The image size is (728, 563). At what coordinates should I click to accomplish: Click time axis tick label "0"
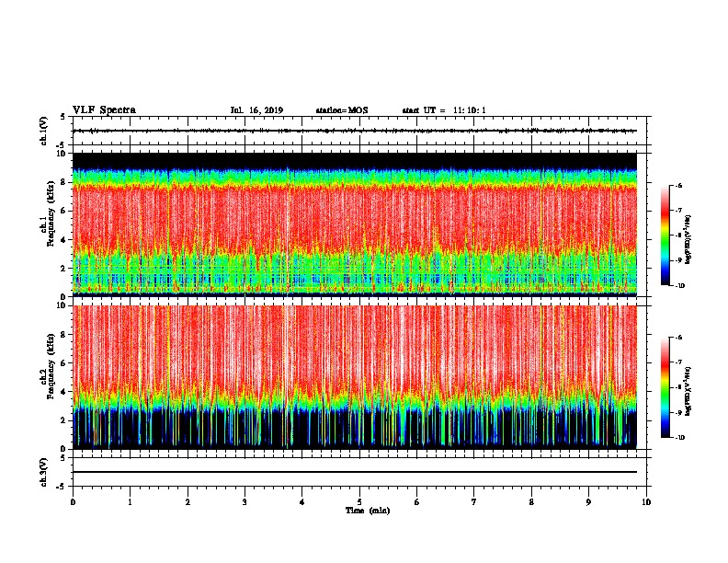[x=73, y=502]
